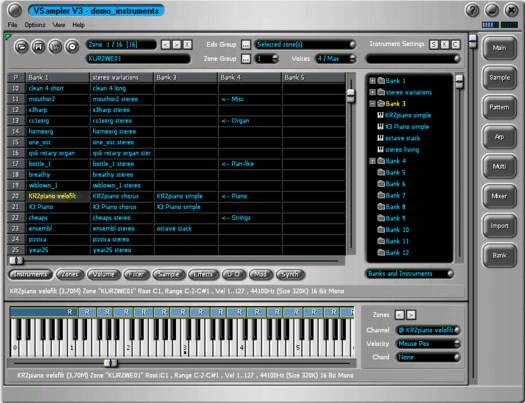Switch to the Synth tab

pyautogui.click(x=290, y=274)
